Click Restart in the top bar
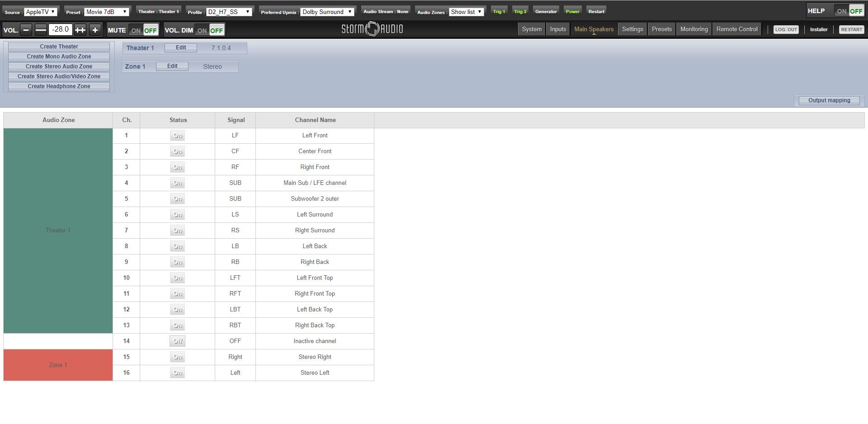This screenshot has width=868, height=424. pyautogui.click(x=596, y=11)
